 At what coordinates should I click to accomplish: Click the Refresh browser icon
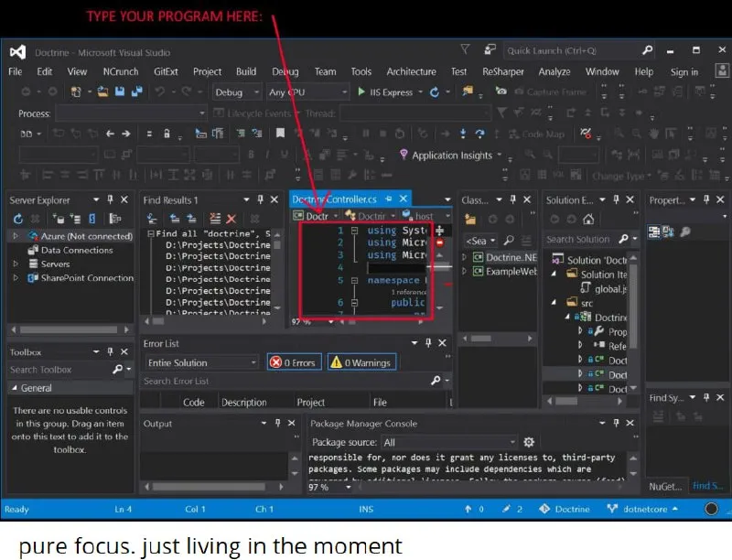point(435,92)
